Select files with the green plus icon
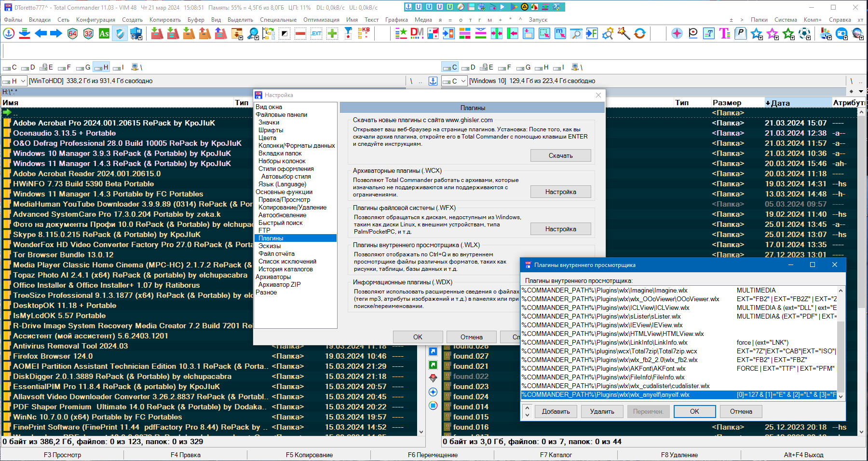 click(332, 34)
